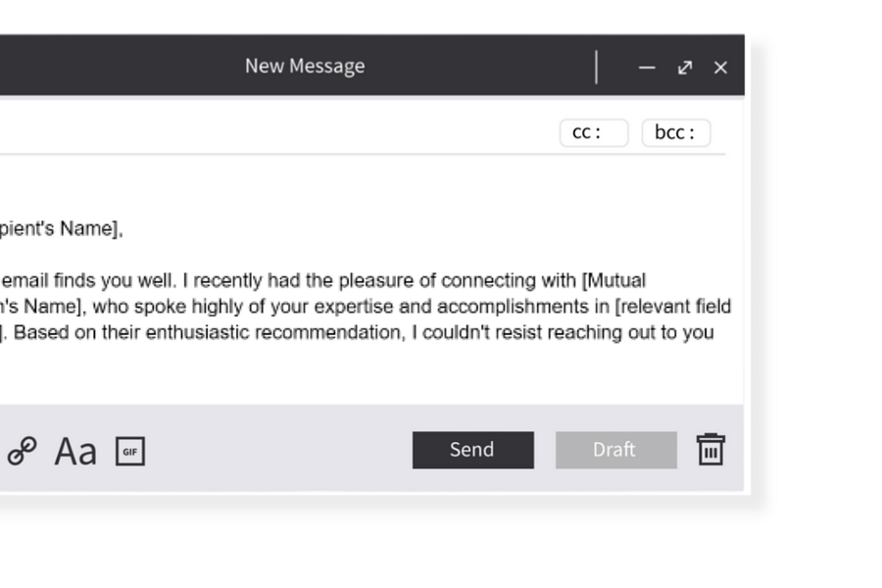This screenshot has height=588, width=882.
Task: Click the New Message title bar
Action: (x=304, y=66)
